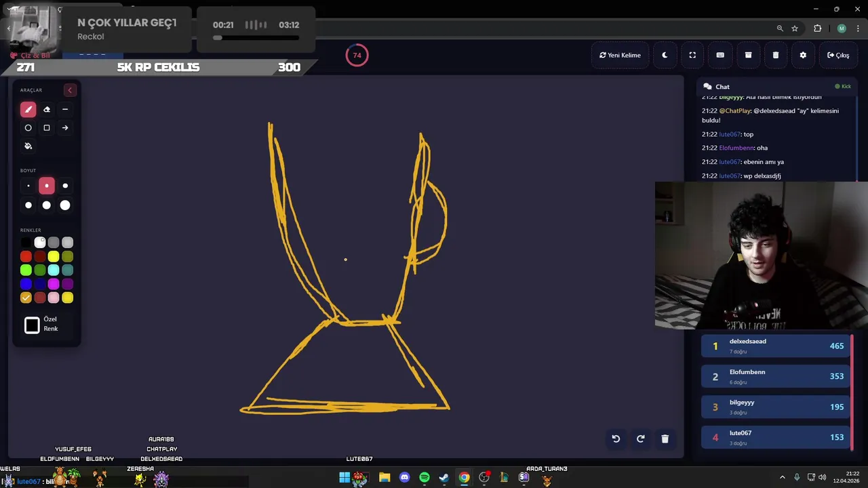Toggle dark mode moon icon
Screen dimensions: 868x488
tap(665, 55)
